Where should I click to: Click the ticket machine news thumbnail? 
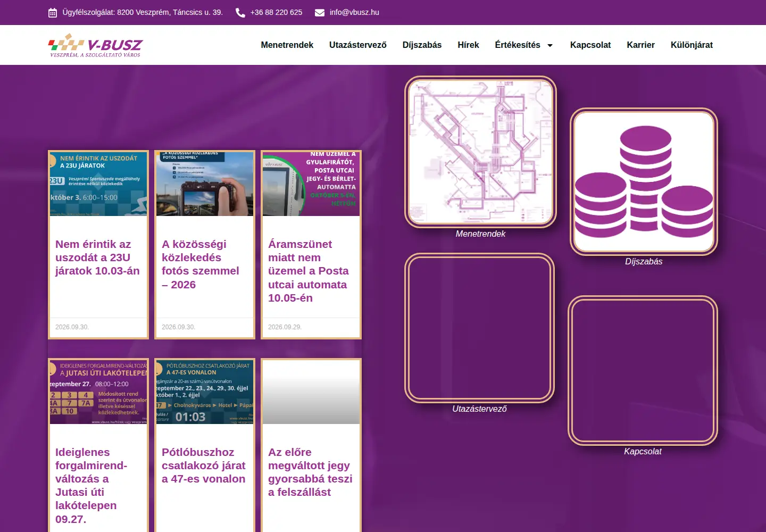tap(311, 184)
